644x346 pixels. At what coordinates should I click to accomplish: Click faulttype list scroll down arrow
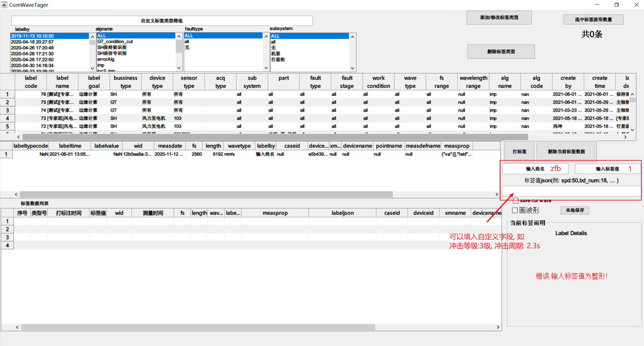click(x=266, y=68)
